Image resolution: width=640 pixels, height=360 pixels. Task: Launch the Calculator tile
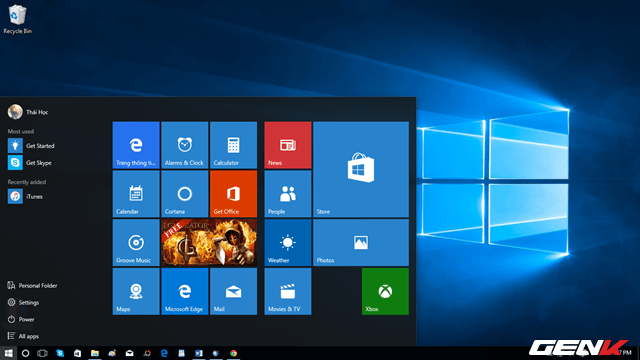[233, 145]
